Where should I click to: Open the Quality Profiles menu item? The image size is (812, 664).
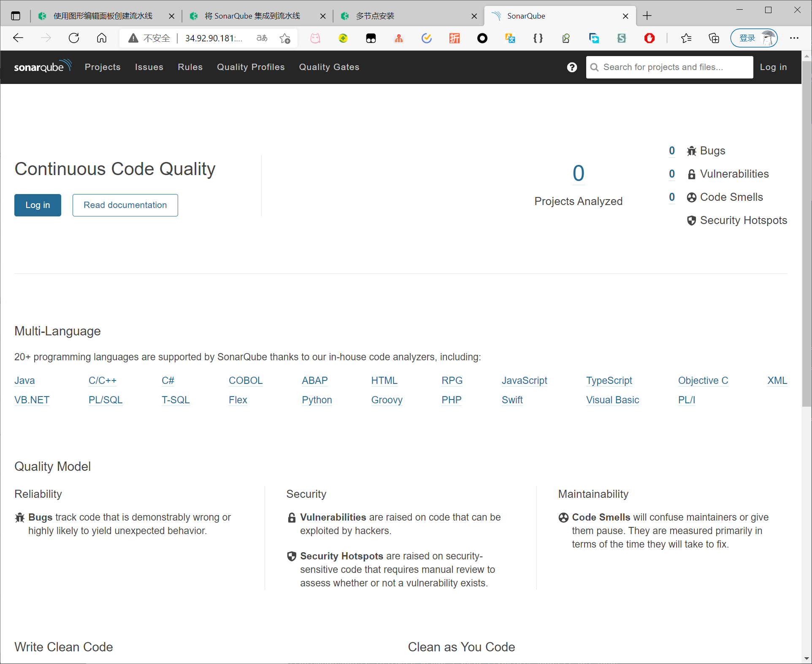pos(251,67)
